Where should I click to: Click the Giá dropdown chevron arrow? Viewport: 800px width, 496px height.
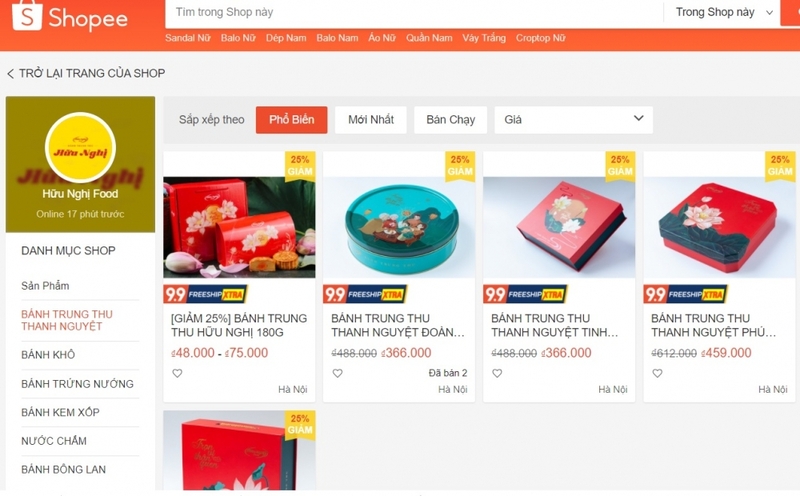638,118
